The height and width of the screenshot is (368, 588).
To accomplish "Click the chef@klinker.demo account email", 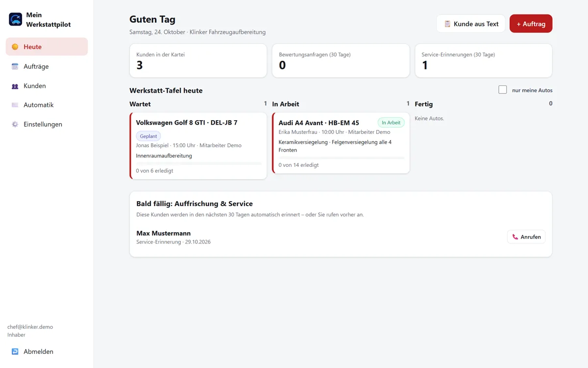I will coord(30,327).
